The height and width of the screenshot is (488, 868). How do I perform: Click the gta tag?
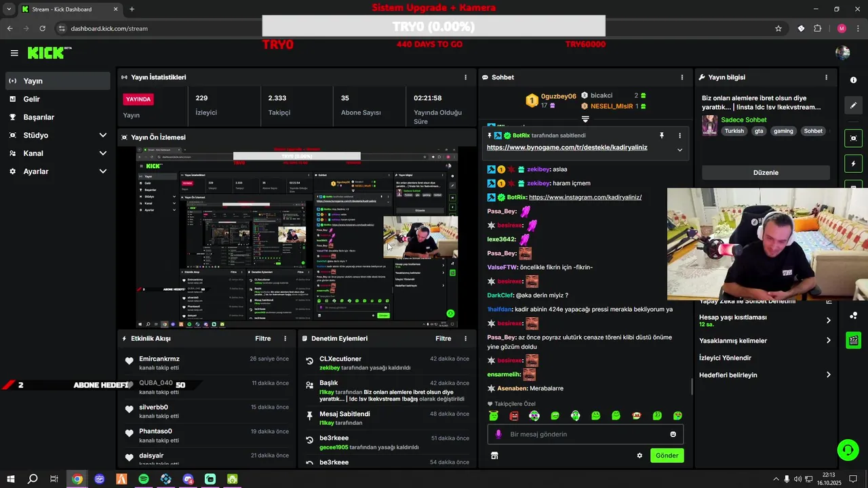759,131
